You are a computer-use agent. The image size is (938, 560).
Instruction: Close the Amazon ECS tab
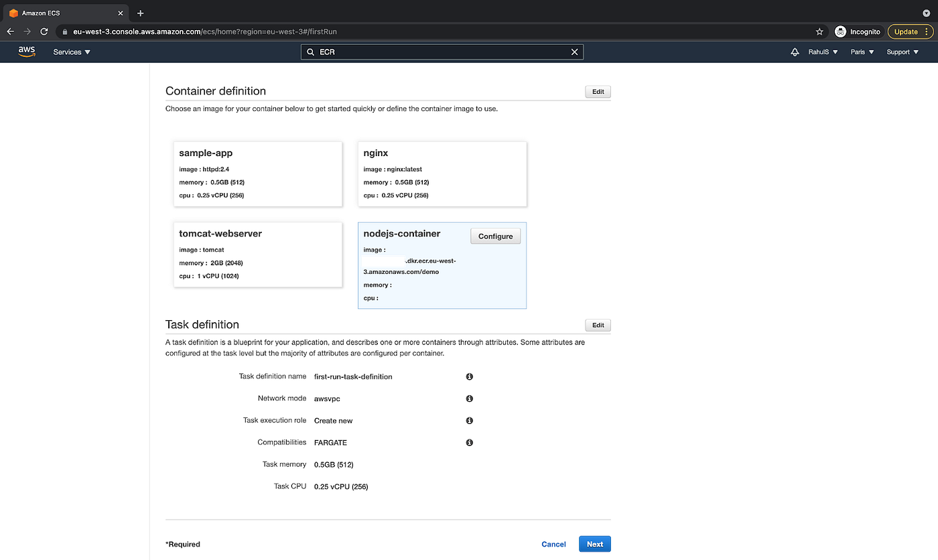[x=120, y=13]
